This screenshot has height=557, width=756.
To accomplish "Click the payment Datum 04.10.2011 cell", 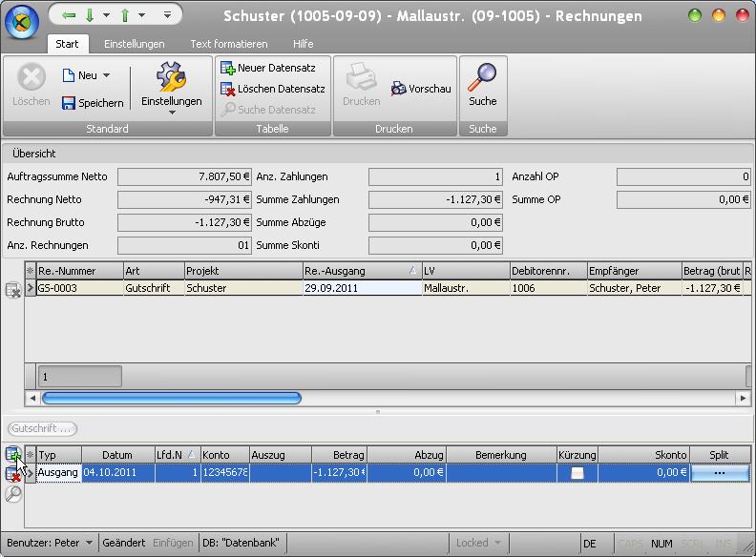I will click(118, 473).
